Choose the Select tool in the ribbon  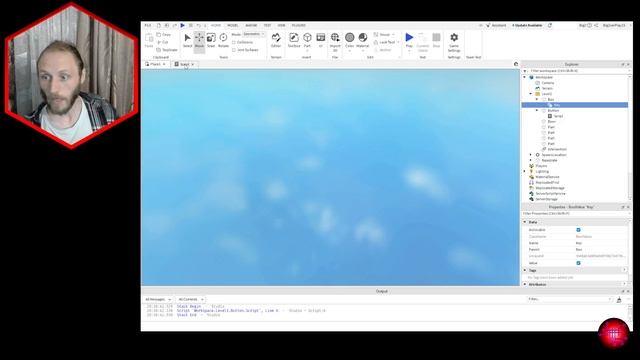[187, 41]
